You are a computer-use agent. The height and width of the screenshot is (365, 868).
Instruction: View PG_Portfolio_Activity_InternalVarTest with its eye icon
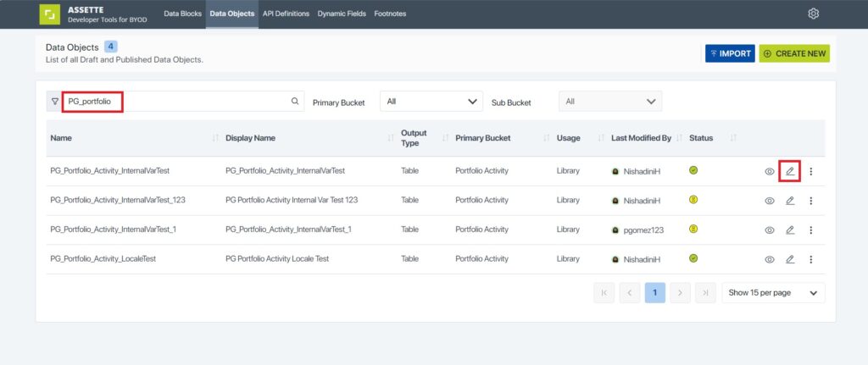click(770, 171)
